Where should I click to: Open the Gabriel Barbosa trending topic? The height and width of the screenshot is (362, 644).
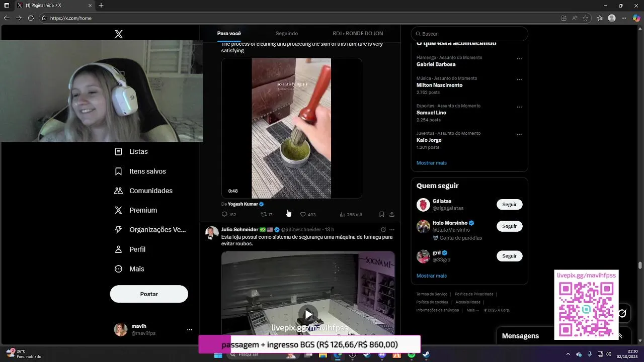pyautogui.click(x=436, y=64)
